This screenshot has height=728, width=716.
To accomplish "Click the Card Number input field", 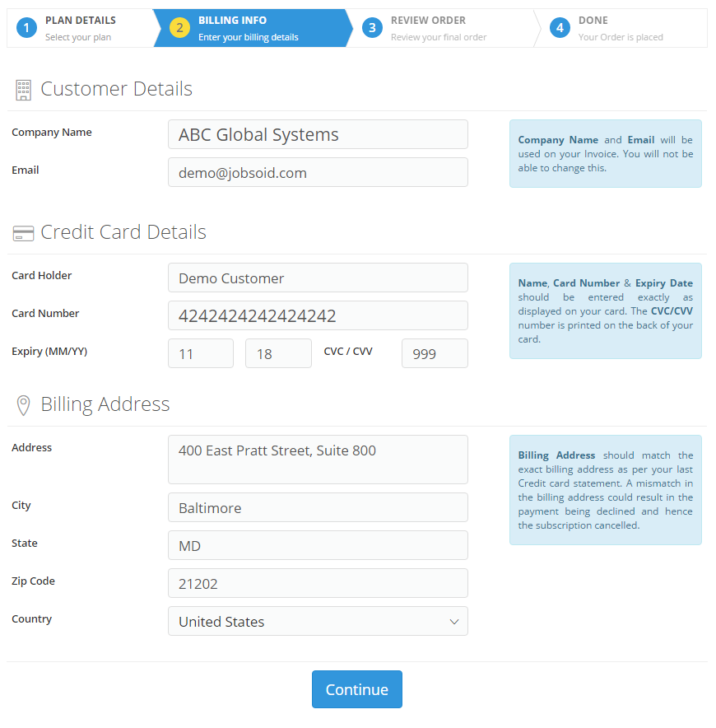I will [x=318, y=315].
